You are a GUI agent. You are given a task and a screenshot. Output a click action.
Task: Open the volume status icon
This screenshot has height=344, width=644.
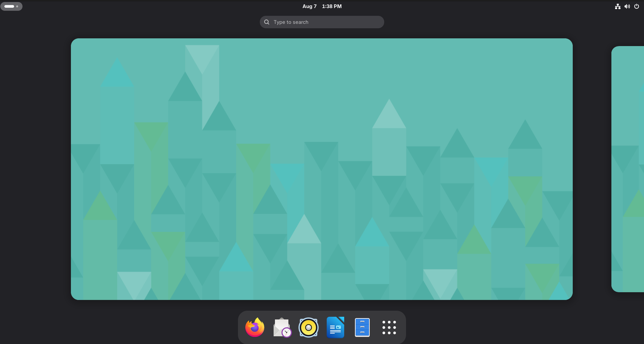(x=627, y=6)
